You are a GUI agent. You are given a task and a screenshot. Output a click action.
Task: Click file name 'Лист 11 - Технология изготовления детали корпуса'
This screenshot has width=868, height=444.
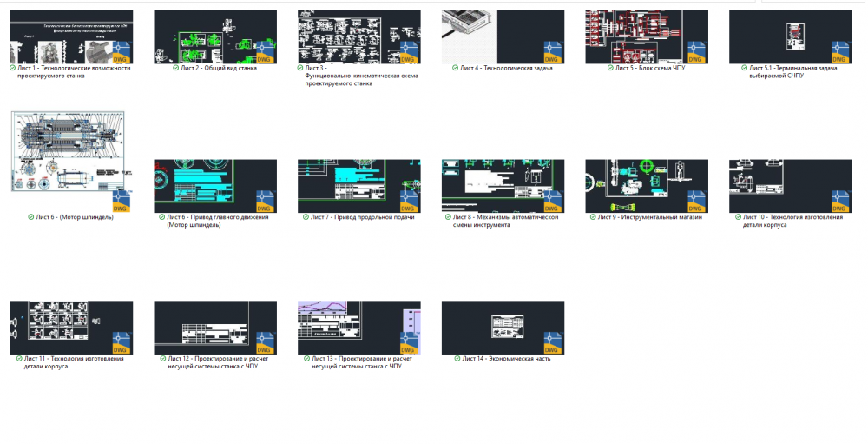74,362
